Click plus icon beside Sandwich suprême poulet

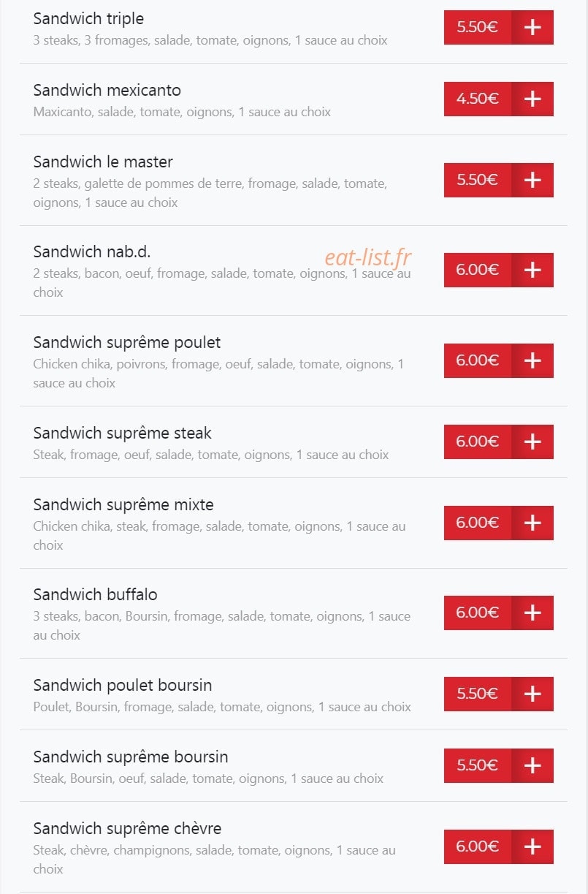coord(532,360)
